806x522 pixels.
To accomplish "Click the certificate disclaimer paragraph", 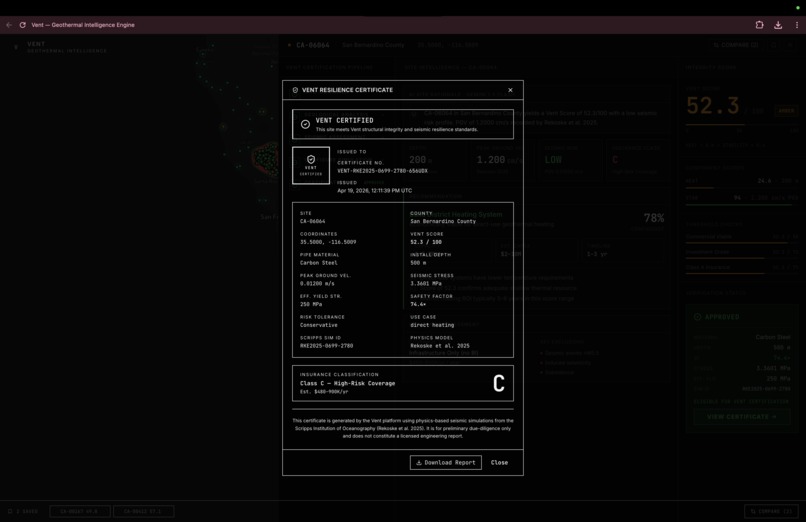I will (x=403, y=428).
